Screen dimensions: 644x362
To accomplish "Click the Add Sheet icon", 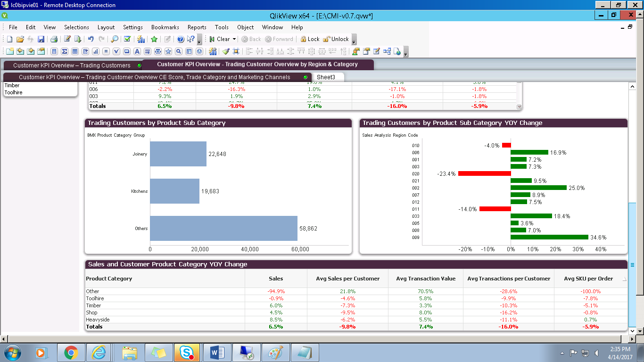I will coord(9,51).
